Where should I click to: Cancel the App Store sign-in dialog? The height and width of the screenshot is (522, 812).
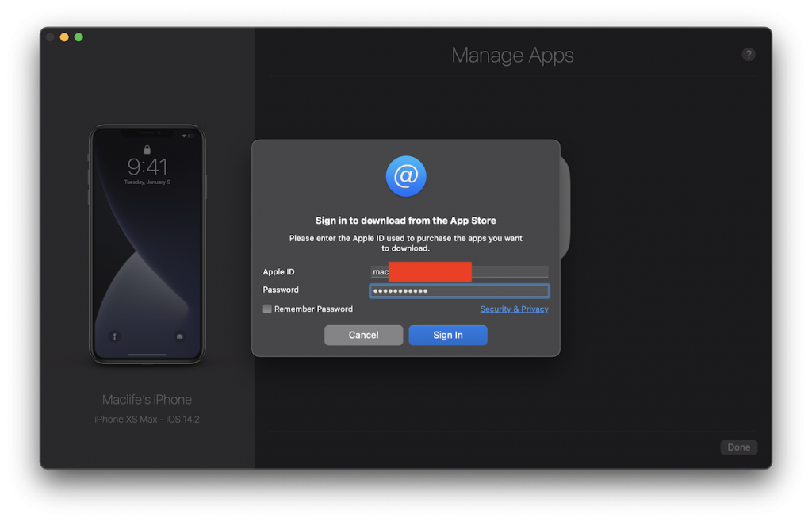(x=363, y=335)
